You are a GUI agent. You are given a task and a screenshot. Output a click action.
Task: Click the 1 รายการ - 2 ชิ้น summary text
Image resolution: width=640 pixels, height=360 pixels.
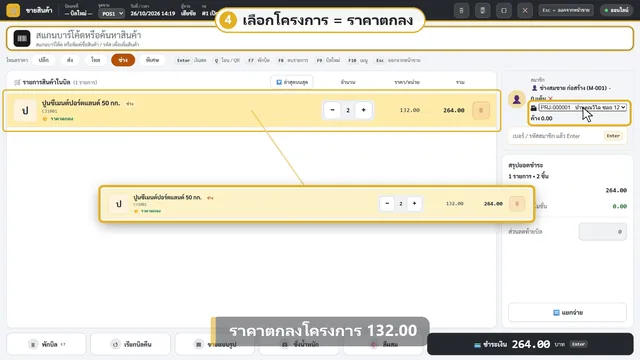pos(528,176)
